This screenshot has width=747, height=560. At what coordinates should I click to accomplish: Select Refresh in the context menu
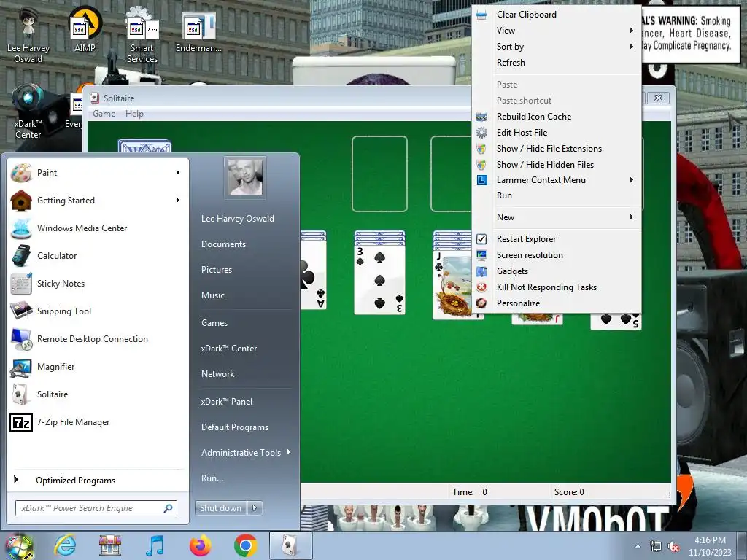(557, 63)
